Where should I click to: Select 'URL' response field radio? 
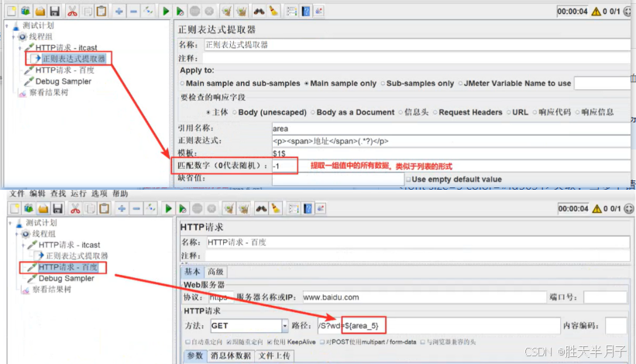click(x=508, y=112)
